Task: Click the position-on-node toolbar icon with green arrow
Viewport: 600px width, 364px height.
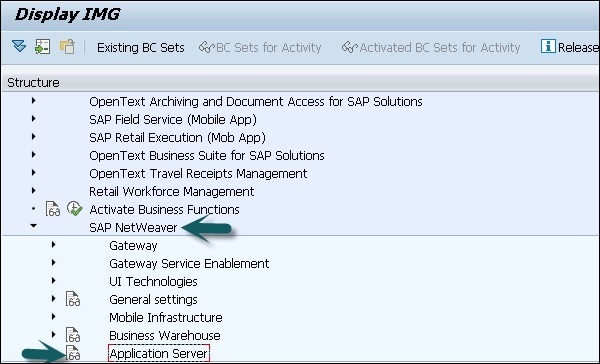Action: (42, 47)
